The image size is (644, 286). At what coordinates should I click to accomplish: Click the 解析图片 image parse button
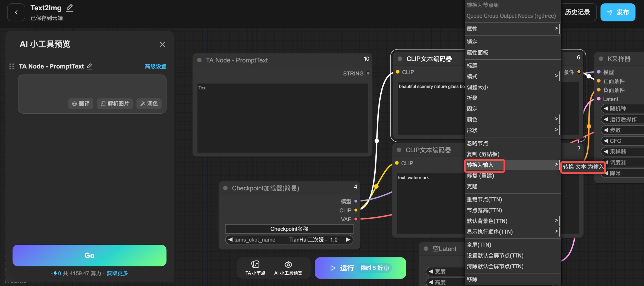(x=115, y=104)
